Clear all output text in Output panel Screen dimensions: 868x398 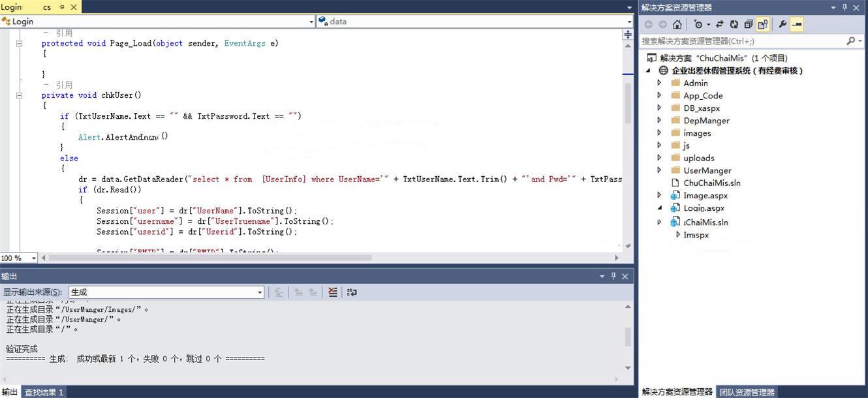tap(333, 292)
